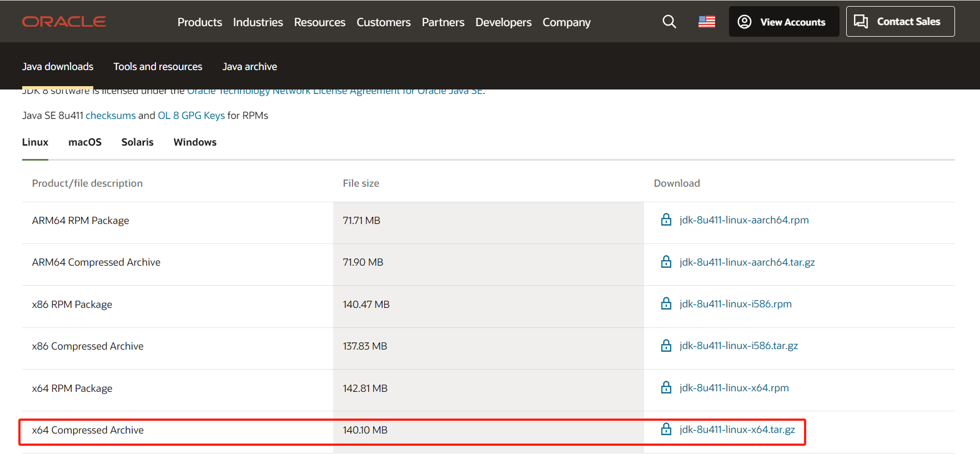Open the Partners menu
This screenshot has height=458, width=980.
click(443, 22)
